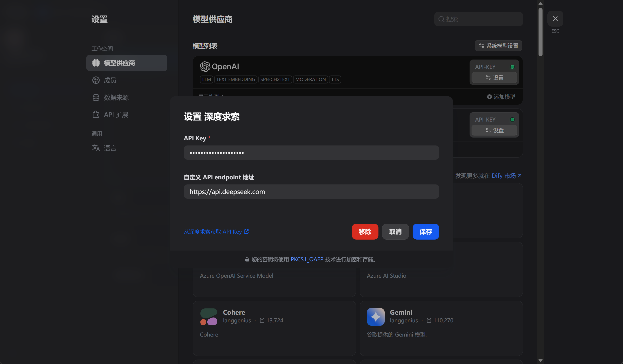Open the 模型供应商 sidebar item
The width and height of the screenshot is (623, 364).
click(x=127, y=63)
